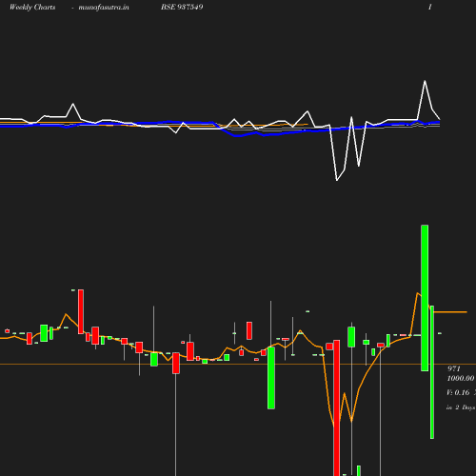Click the lowest trough of the white indicator line
This screenshot has height=476, width=476.
tap(337, 180)
